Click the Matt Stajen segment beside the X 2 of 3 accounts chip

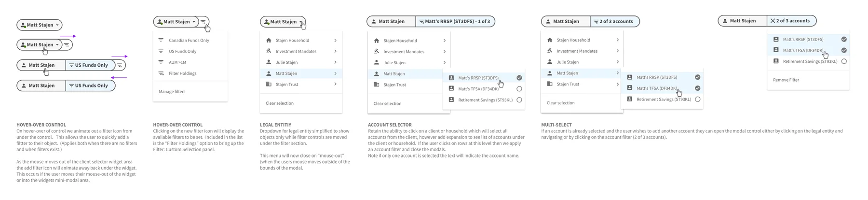pyautogui.click(x=743, y=21)
